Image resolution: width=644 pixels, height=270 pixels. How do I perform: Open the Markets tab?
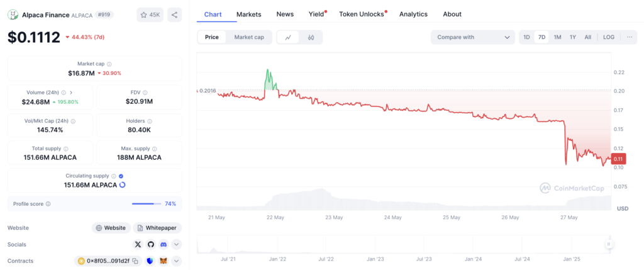pyautogui.click(x=249, y=14)
